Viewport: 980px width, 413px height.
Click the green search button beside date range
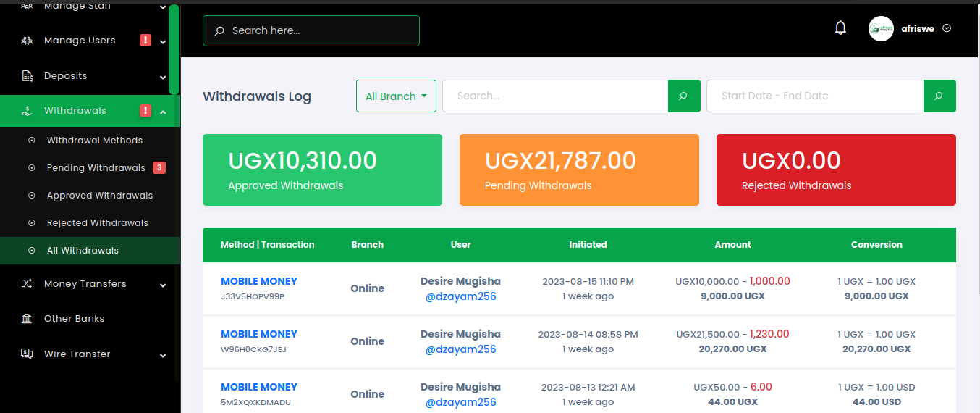point(939,96)
